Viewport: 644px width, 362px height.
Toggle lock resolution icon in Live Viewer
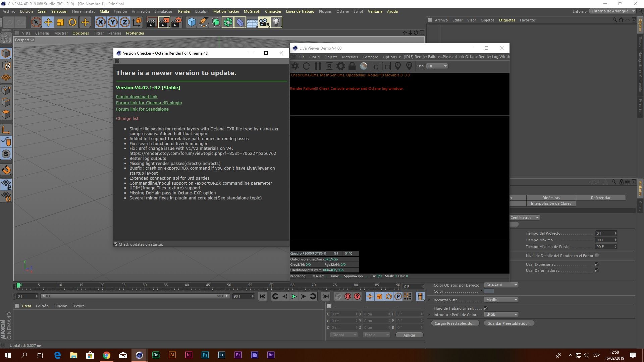(352, 66)
